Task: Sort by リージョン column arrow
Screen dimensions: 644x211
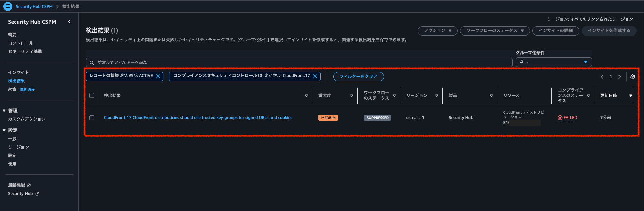Action: [x=437, y=96]
